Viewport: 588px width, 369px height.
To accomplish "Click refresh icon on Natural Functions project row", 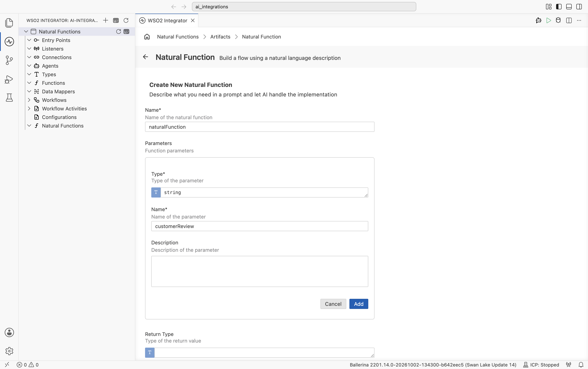I will click(x=118, y=31).
